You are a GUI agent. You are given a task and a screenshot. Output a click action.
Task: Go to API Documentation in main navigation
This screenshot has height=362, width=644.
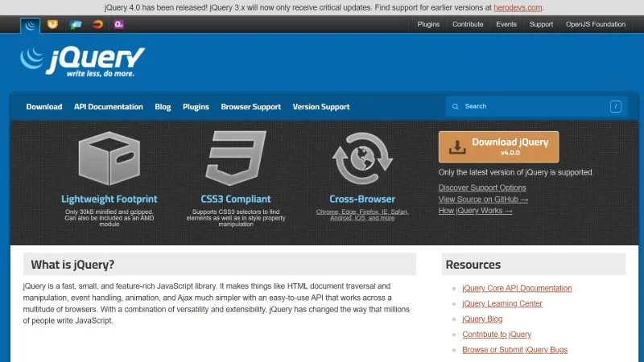(x=109, y=107)
